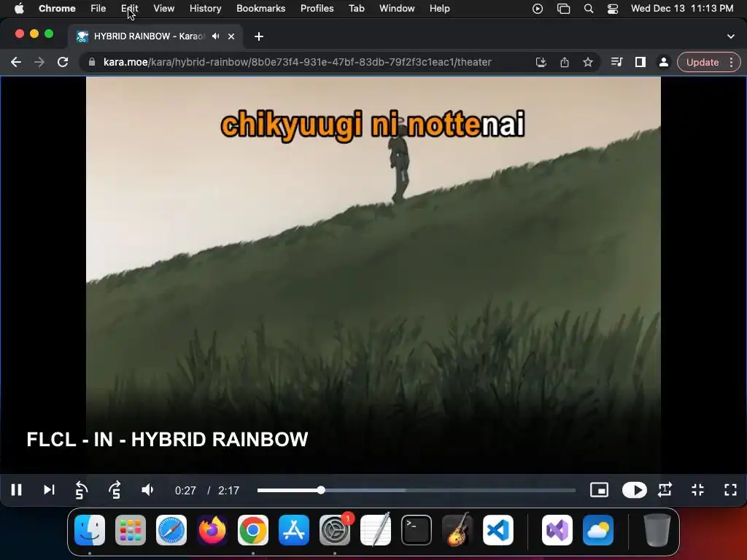Toggle Chrome side panel
Viewport: 747px width, 560px height.
click(640, 62)
